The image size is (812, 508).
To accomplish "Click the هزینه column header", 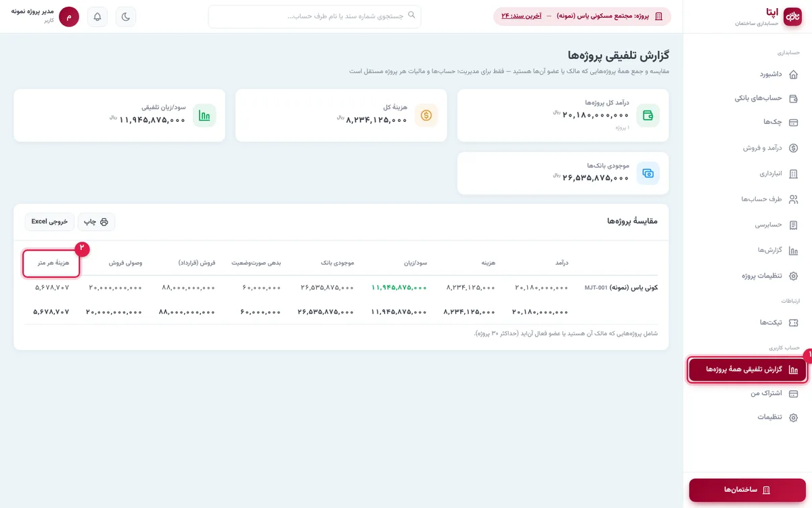I will click(488, 263).
